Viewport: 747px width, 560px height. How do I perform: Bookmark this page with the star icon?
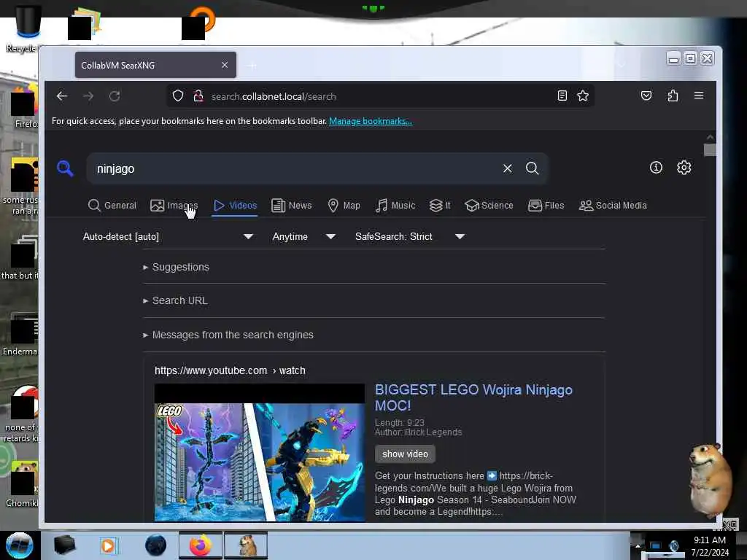tap(583, 96)
